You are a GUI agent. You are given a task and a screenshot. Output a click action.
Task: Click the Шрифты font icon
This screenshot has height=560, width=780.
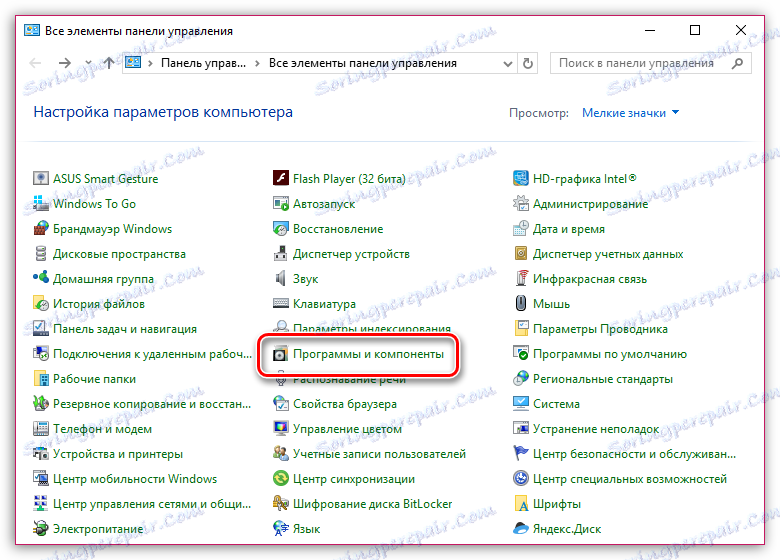521,503
